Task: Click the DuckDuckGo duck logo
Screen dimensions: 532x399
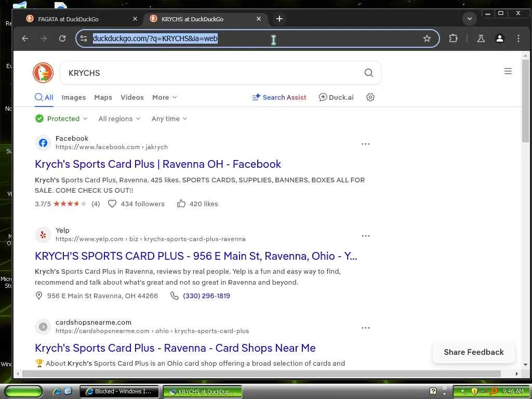Action: click(43, 73)
